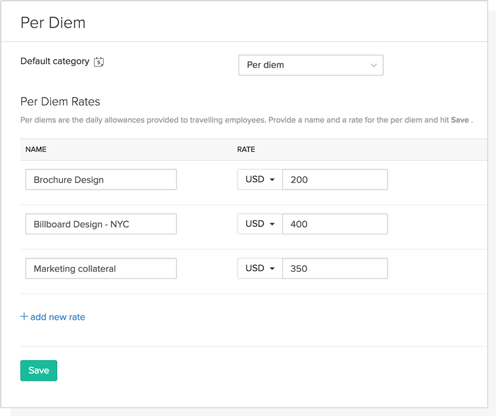Screen dimensions: 496x416
Task: Click the icon next to Default category
Action: tap(99, 62)
